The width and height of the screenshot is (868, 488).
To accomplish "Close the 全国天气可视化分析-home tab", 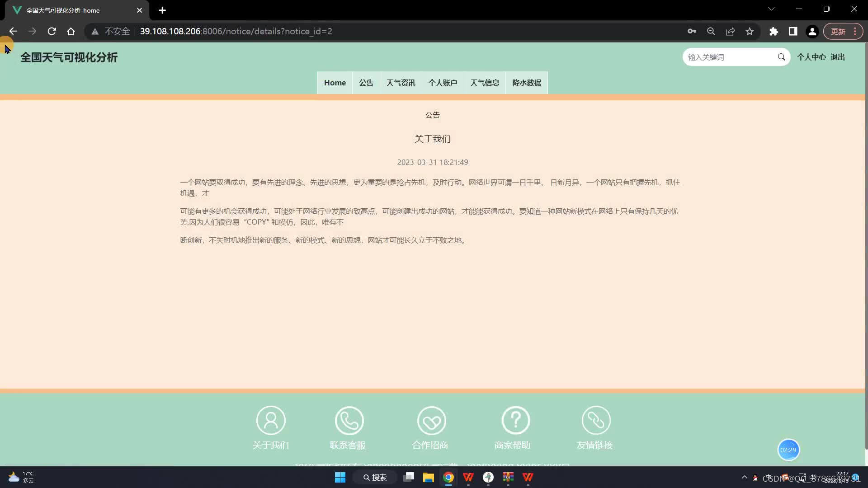I will (139, 10).
